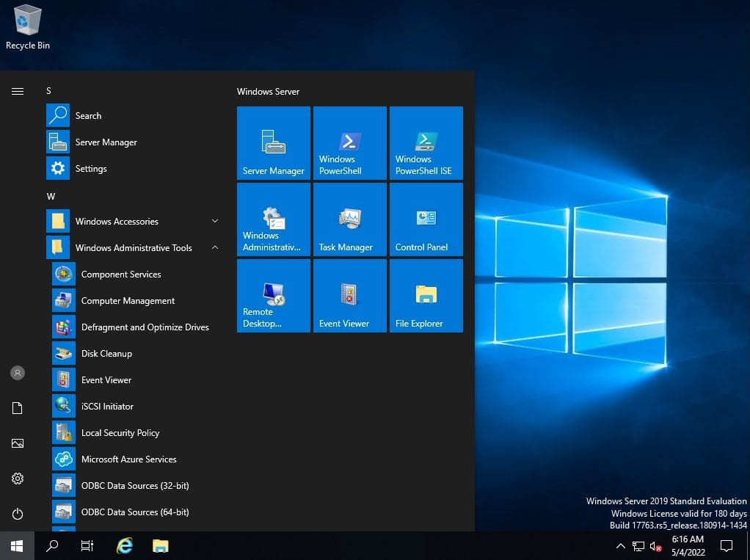Screen dimensions: 750x560
Task: Expand the Start hamburger menu
Action: tap(17, 91)
